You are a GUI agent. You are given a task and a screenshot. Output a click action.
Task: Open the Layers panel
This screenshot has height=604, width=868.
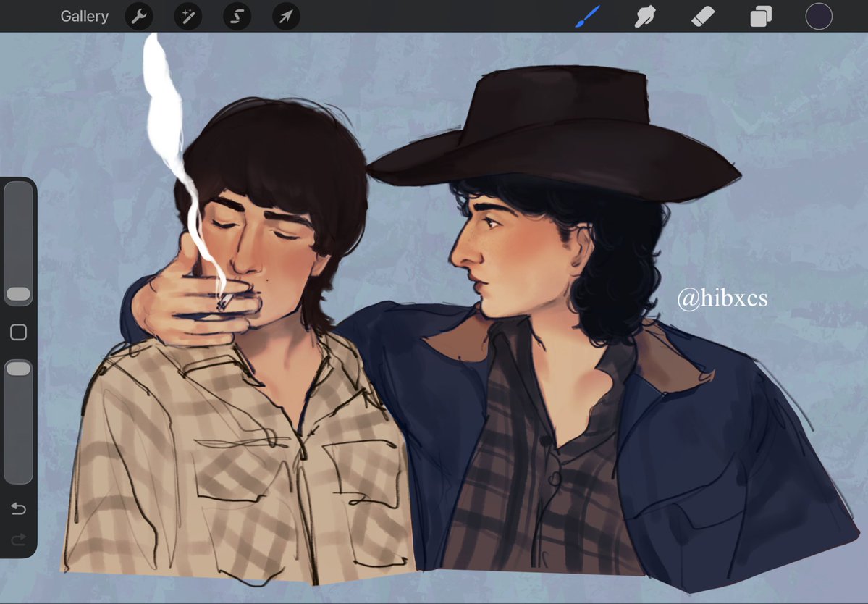(x=761, y=16)
